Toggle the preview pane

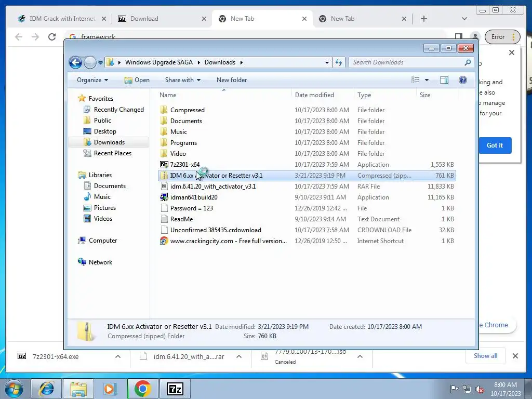pos(444,80)
